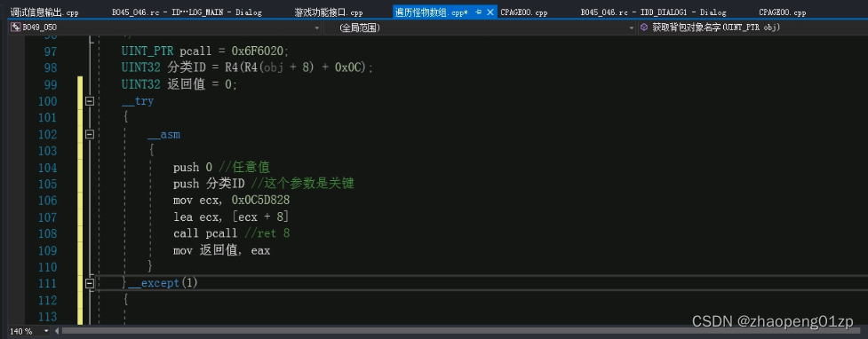The width and height of the screenshot is (868, 339).
Task: Click the __try keyword
Action: (x=138, y=101)
